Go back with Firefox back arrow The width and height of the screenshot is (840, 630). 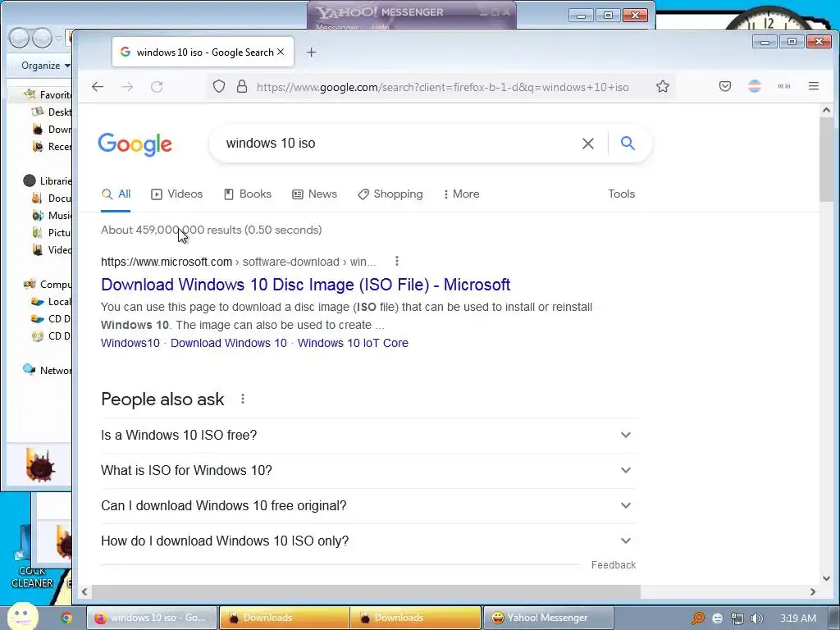[x=98, y=87]
